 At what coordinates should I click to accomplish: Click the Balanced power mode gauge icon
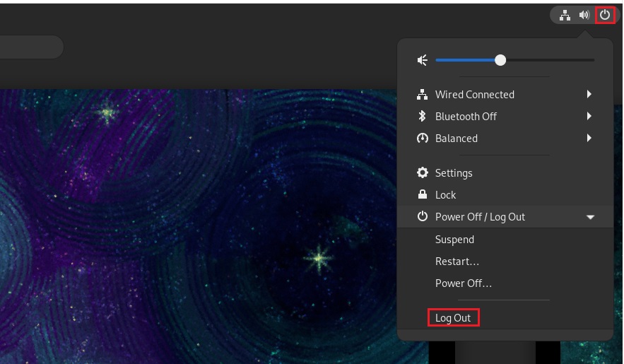(x=423, y=139)
